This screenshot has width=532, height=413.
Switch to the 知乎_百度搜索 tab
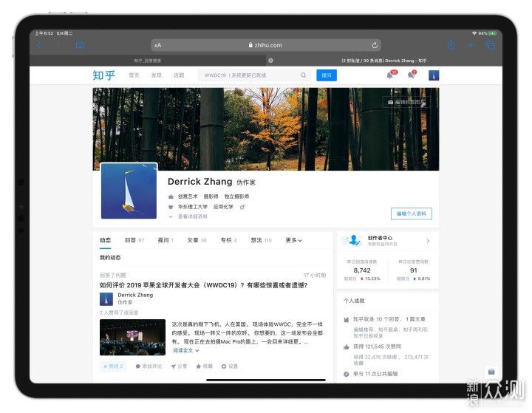(x=148, y=61)
